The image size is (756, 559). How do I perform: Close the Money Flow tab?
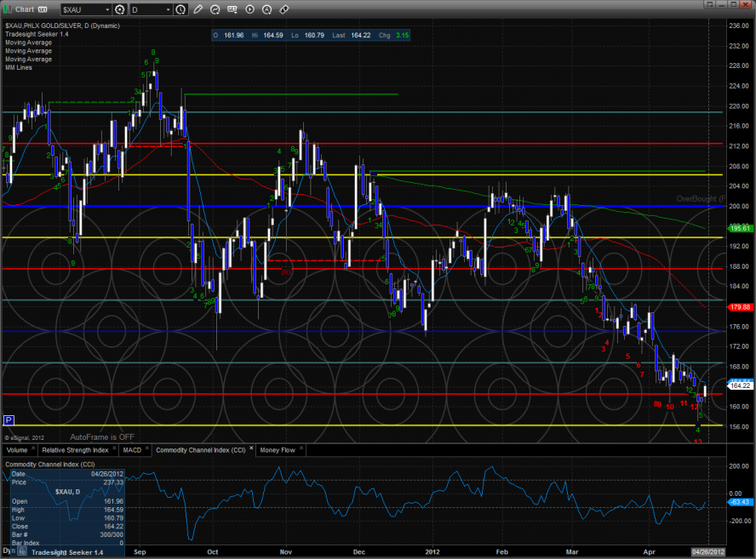coord(301,449)
